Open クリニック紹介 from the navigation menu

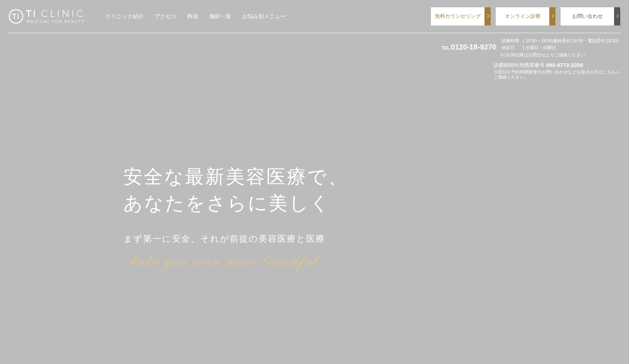click(124, 16)
